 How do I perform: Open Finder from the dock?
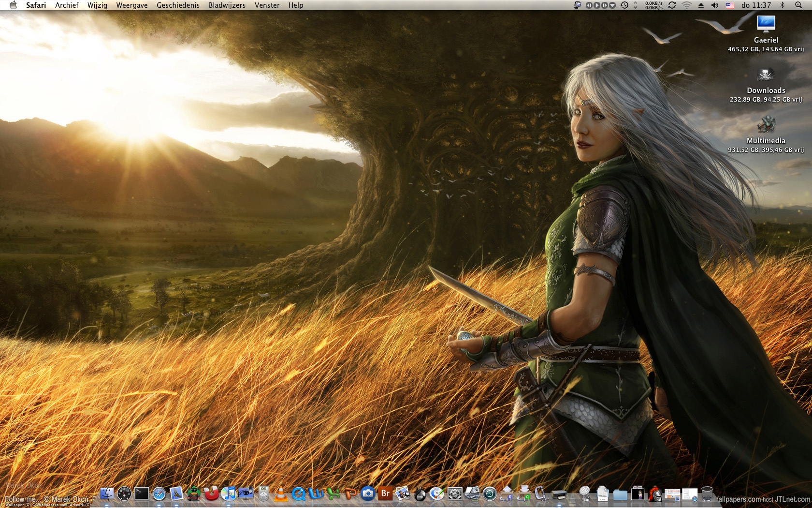[x=106, y=494]
